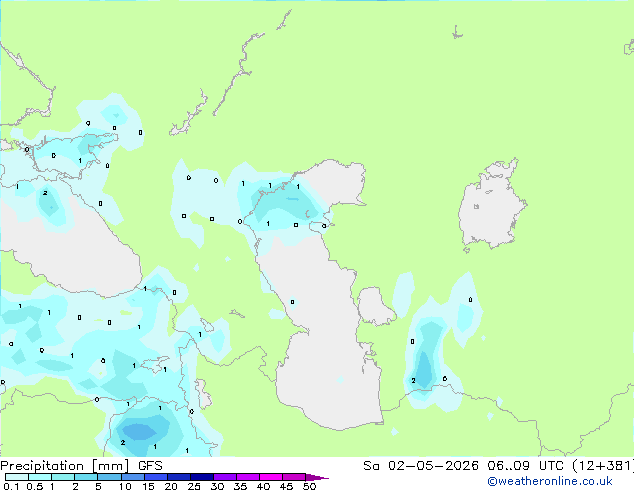This screenshot has height=490, width=634.
Task: Pick the legend swatch between 5 and 10
Action: click(109, 477)
